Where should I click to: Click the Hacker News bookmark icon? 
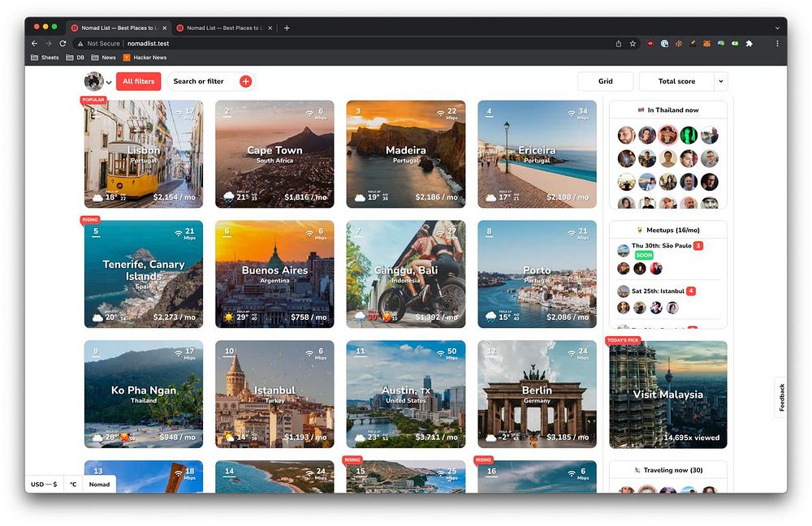click(x=127, y=58)
